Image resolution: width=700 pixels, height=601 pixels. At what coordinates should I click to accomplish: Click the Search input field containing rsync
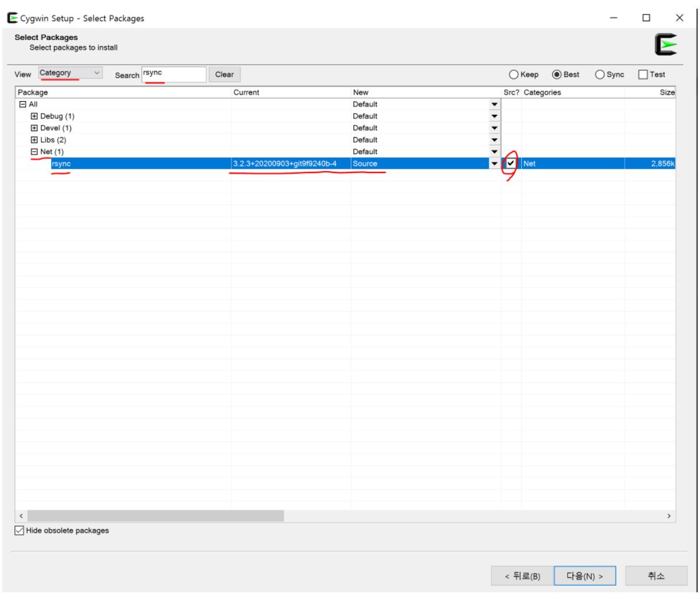click(174, 74)
